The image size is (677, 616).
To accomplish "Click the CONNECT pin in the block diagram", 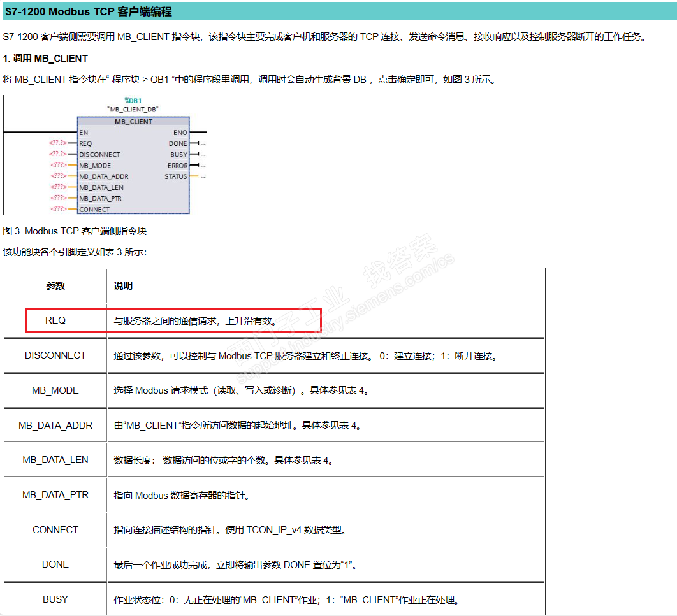I will click(x=94, y=210).
